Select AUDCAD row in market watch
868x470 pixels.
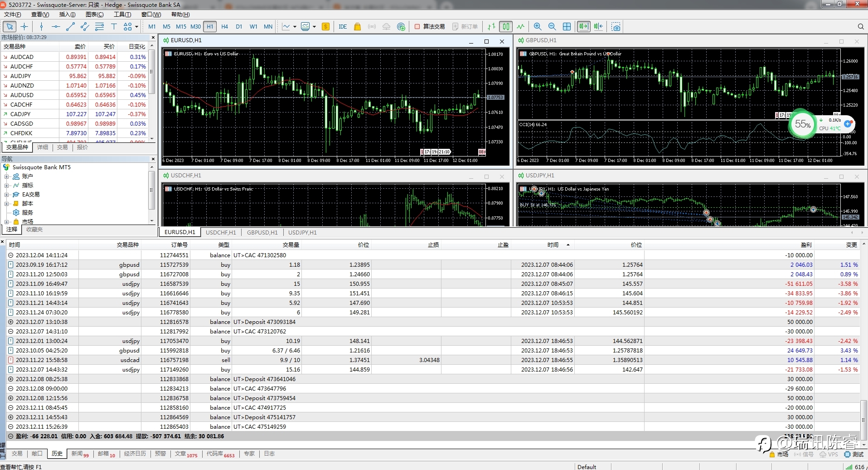75,57
